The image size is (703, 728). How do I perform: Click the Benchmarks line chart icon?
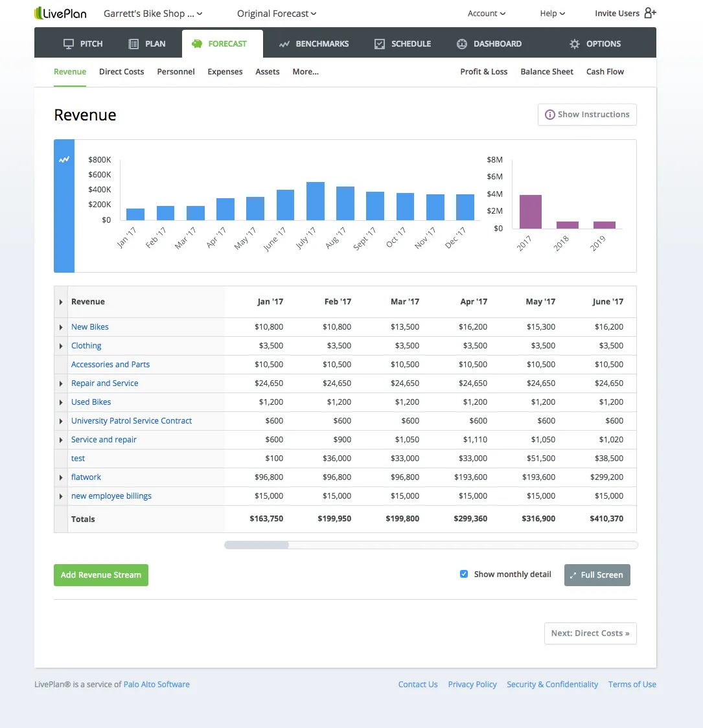284,44
